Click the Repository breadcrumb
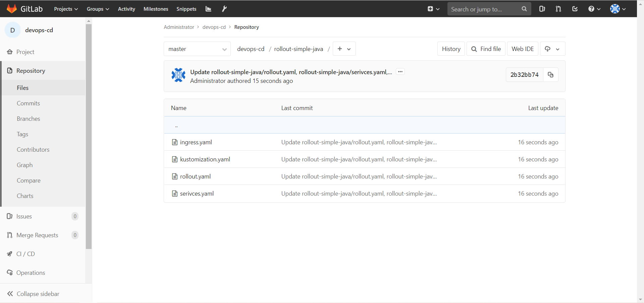 pos(247,27)
